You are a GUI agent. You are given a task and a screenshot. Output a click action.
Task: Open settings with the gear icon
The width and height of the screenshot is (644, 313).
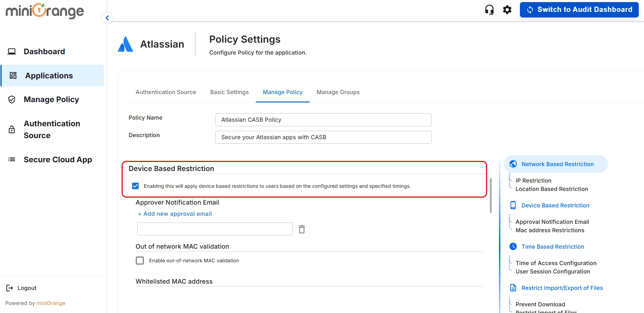(x=507, y=9)
